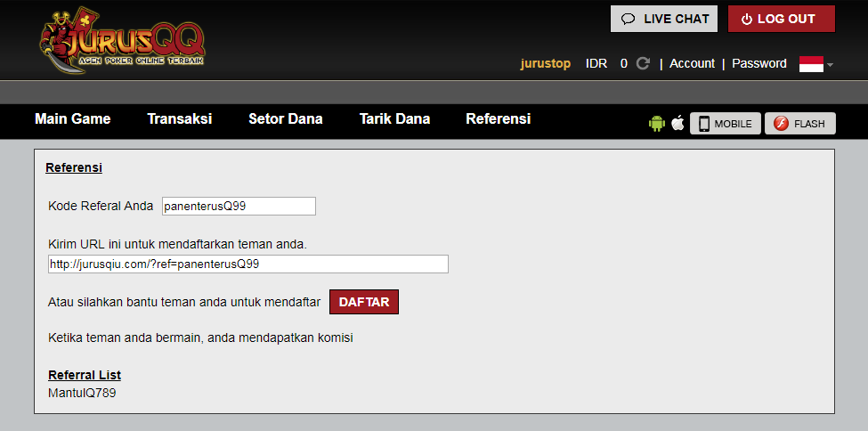Viewport: 868px width, 431px height.
Task: Open the Account link
Action: tap(692, 64)
